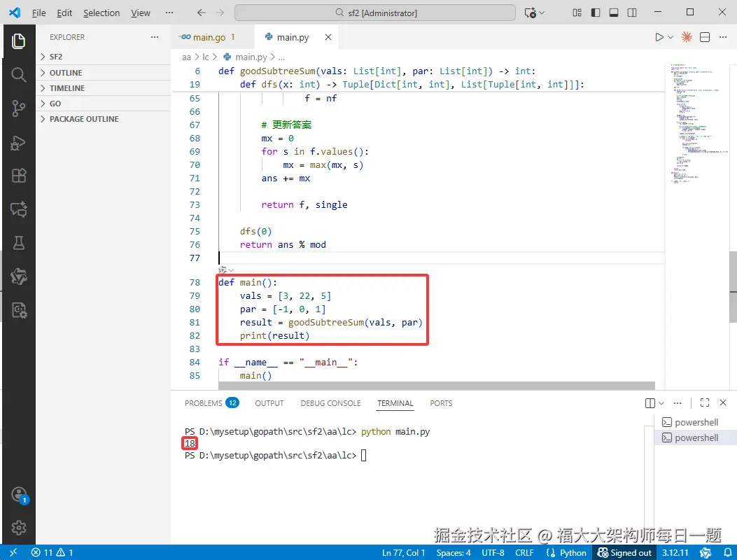This screenshot has height=560, width=737.
Task: Switch to the DEBUG CONSOLE tab
Action: [x=330, y=403]
